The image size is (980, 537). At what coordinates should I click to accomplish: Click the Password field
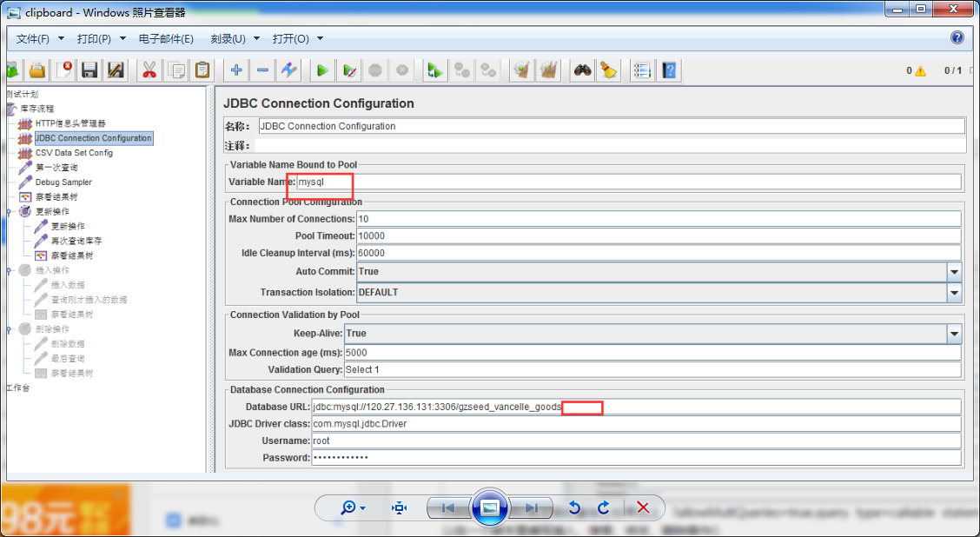click(636, 458)
